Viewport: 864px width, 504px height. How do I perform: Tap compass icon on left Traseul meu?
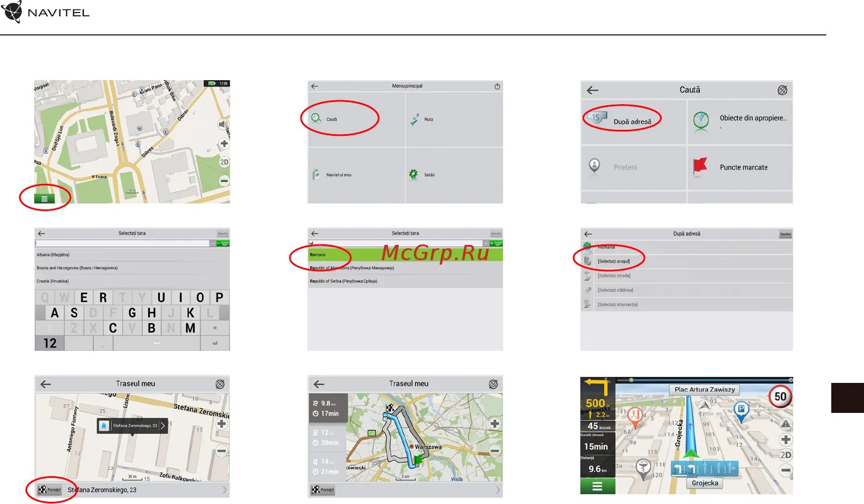[220, 384]
